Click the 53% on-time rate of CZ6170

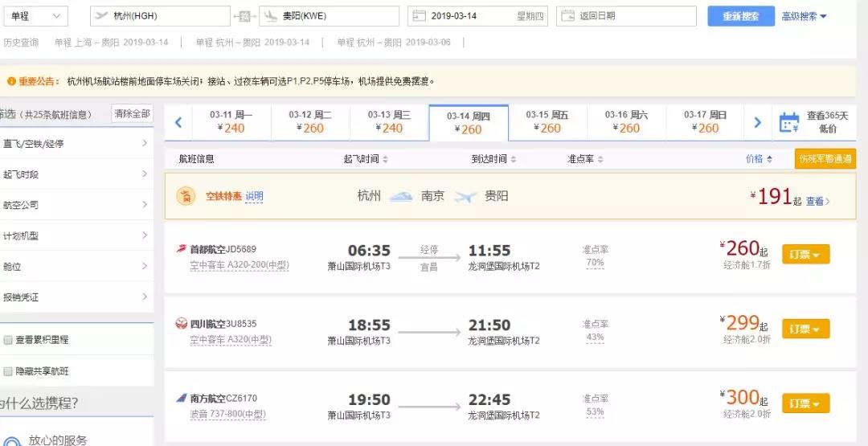(595, 411)
